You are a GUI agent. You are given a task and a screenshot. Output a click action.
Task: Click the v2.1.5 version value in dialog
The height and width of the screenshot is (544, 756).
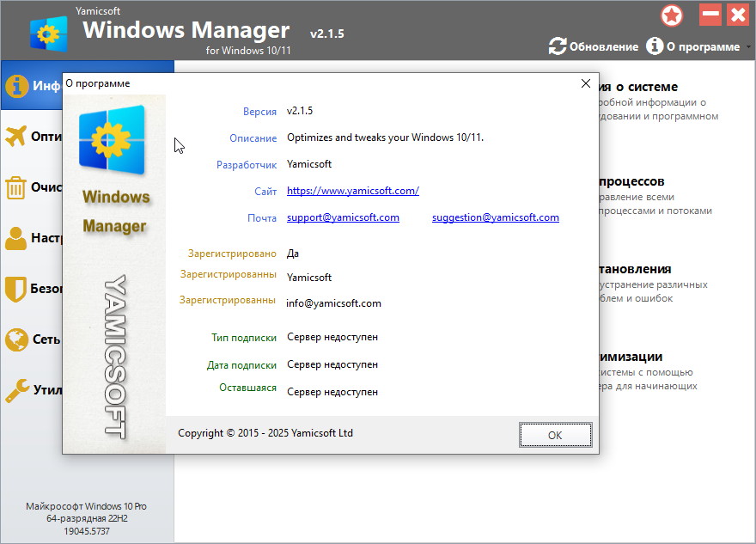point(300,111)
